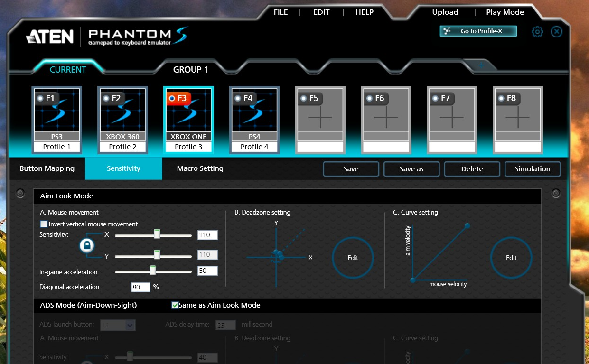This screenshot has width=589, height=364.
Task: Select the F2 radio indicator
Action: coord(106,98)
